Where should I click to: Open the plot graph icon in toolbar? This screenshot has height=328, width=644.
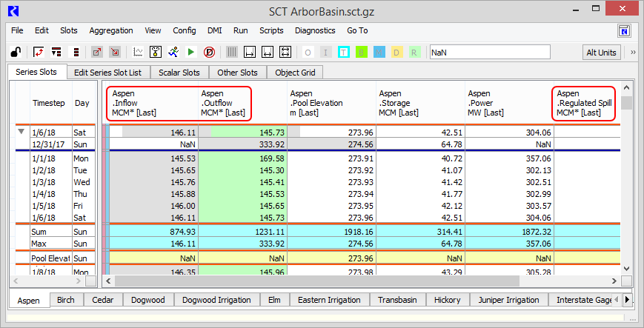(138, 53)
